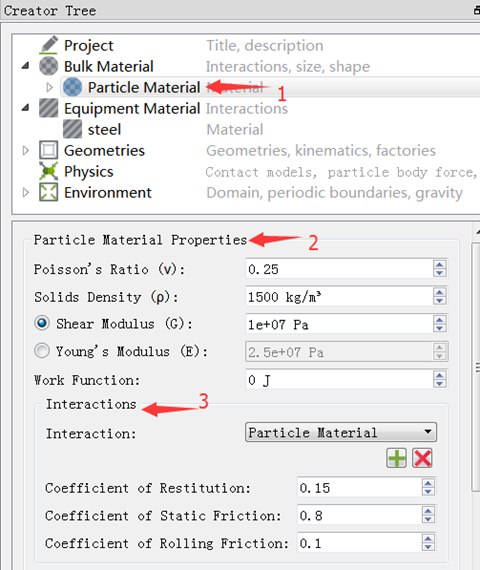Click the Shear Modulus value field
The image size is (480, 570).
(339, 324)
